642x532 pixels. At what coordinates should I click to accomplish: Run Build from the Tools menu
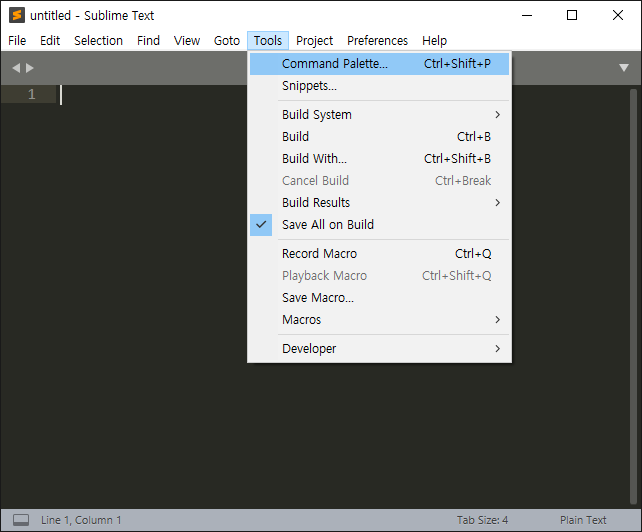coord(379,137)
